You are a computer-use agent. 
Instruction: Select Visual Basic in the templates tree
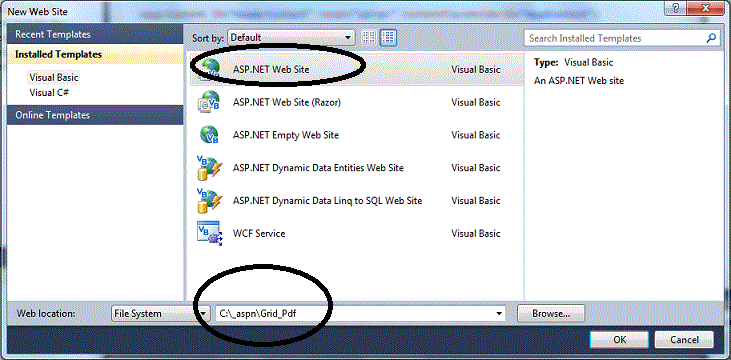coord(54,77)
